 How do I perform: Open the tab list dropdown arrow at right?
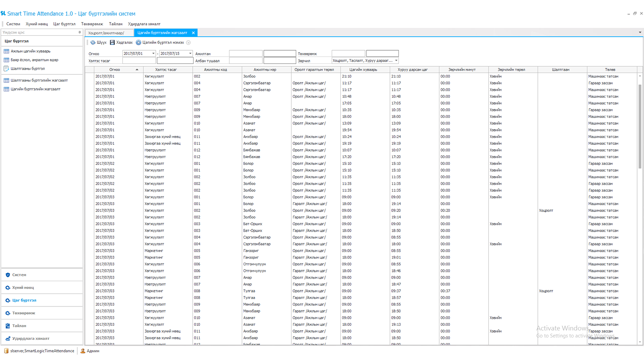(640, 33)
